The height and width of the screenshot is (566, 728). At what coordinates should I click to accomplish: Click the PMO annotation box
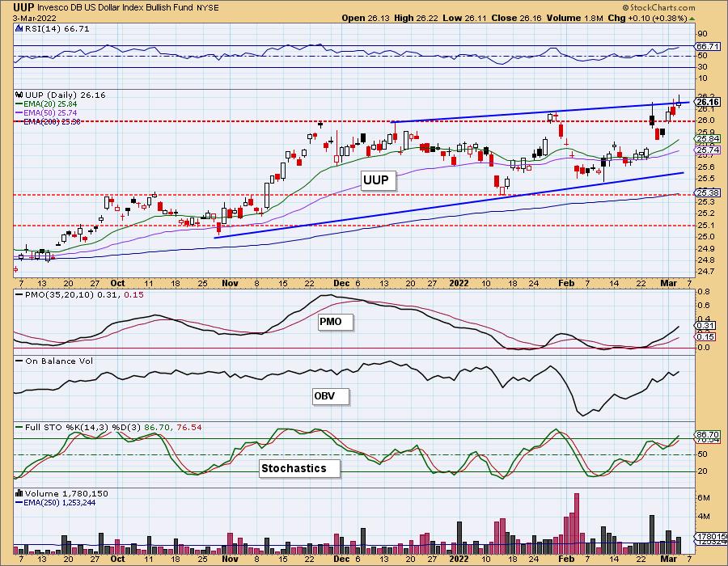pos(335,322)
